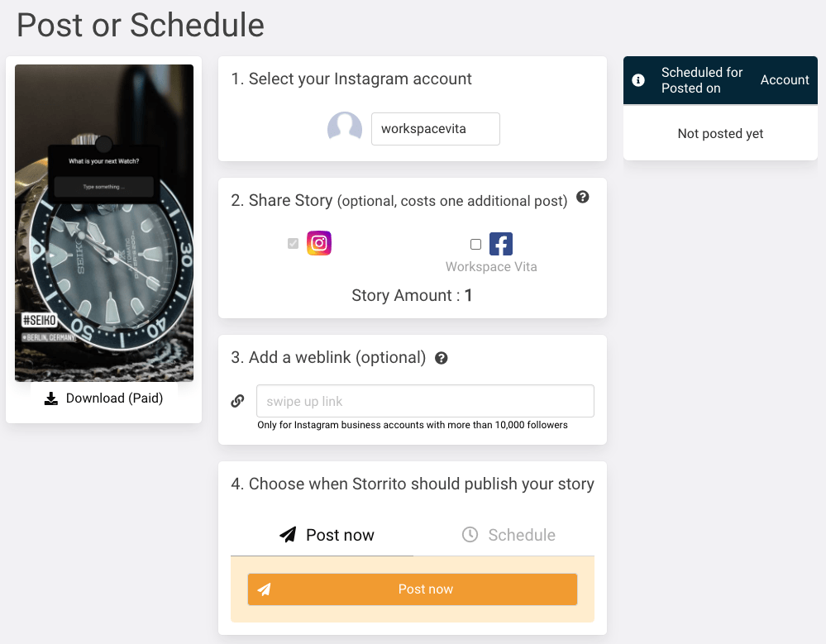Open the Seiko watch story preview
826x644 pixels.
pyautogui.click(x=104, y=222)
